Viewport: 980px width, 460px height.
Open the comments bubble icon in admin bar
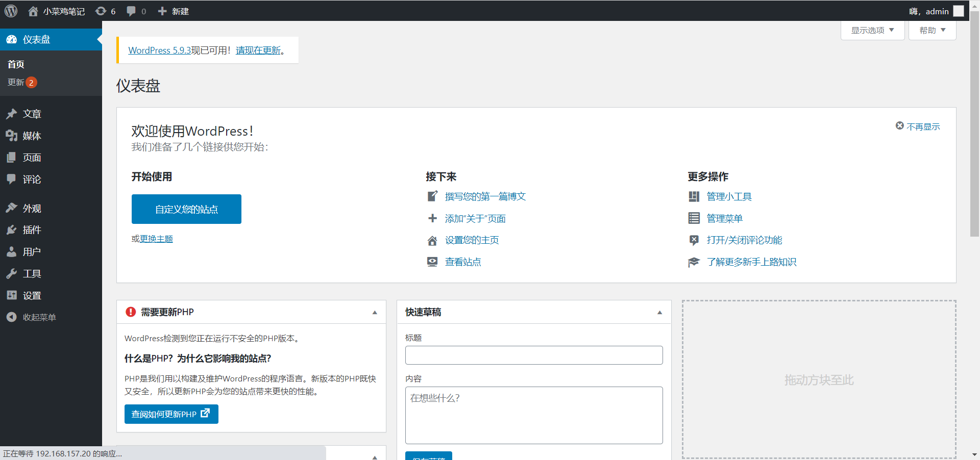(x=131, y=11)
